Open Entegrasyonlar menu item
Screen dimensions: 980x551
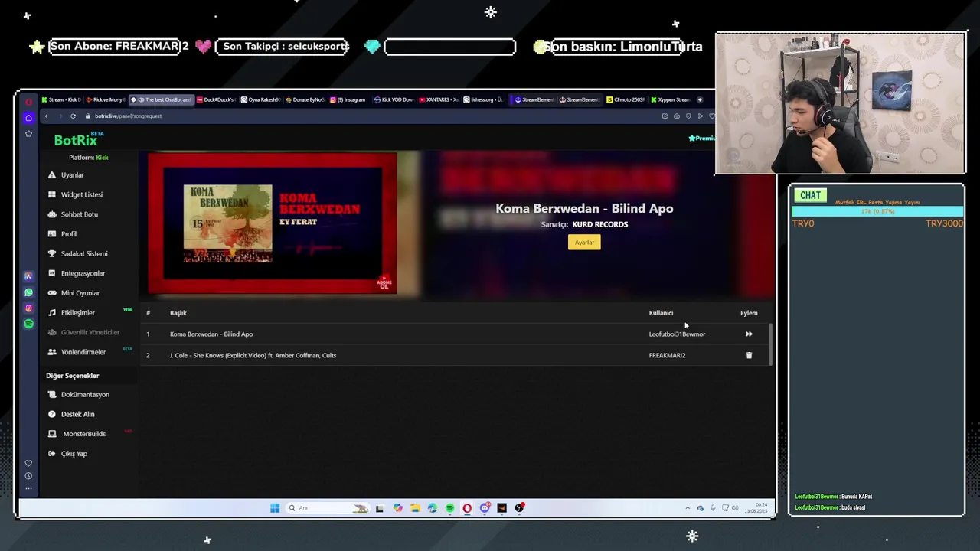point(83,273)
